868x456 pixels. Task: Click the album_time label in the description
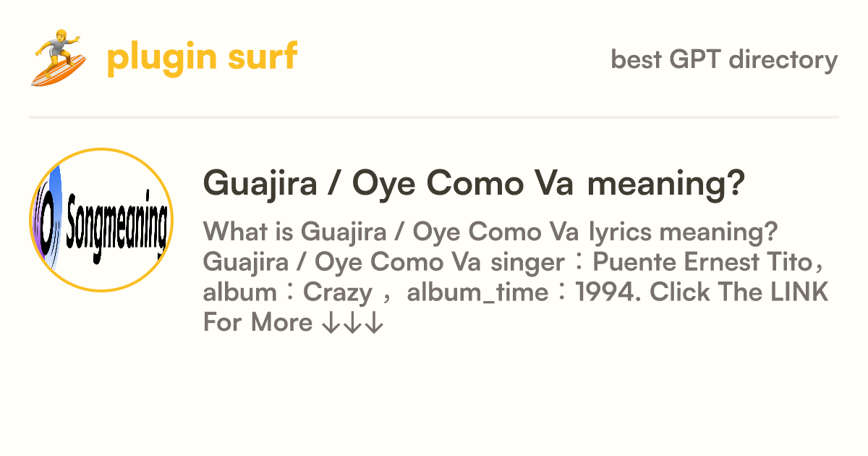tap(477, 294)
